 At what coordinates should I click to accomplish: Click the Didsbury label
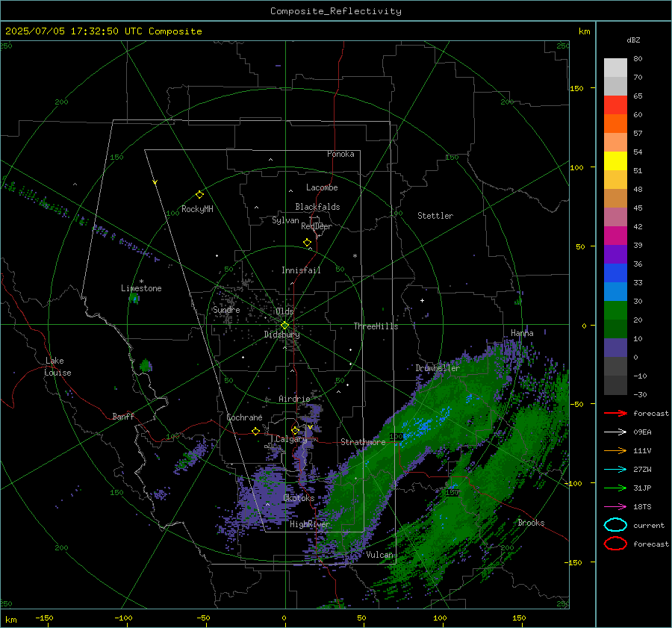tap(282, 335)
